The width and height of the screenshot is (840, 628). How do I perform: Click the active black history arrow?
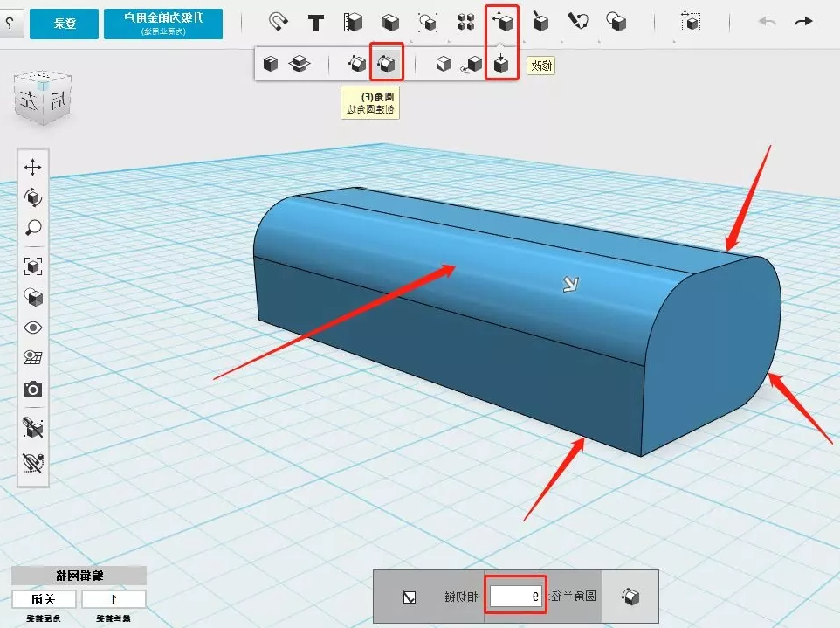pyautogui.click(x=803, y=22)
